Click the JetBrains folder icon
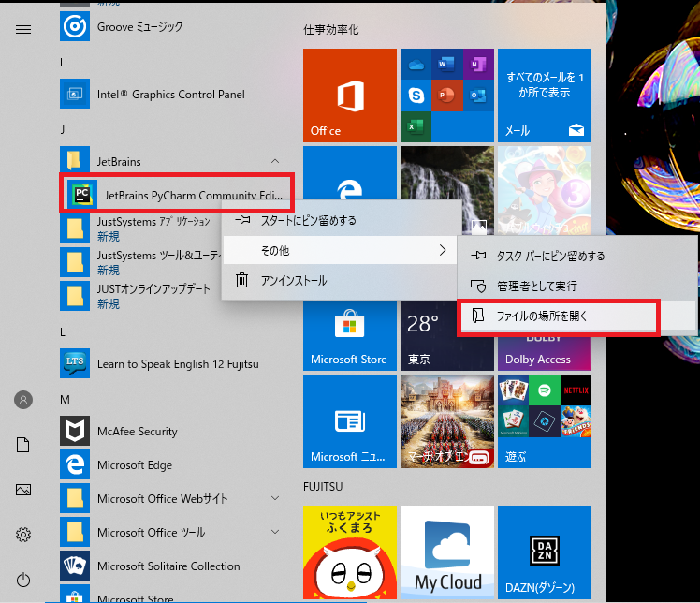 tap(75, 161)
